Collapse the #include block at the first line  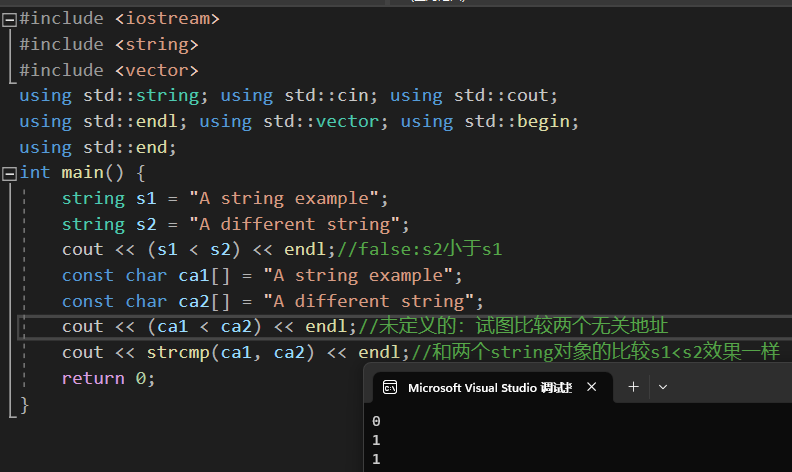click(9, 18)
